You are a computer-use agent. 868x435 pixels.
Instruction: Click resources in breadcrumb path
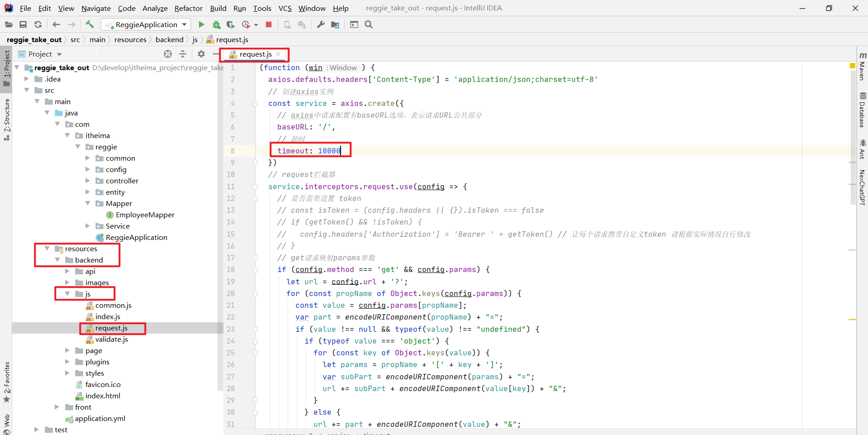point(130,39)
